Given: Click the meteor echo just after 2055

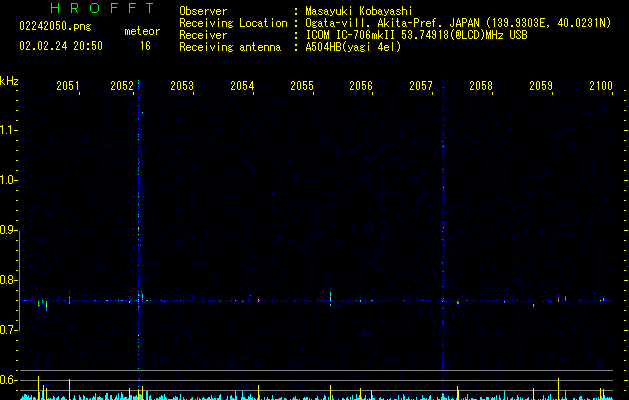Looking at the screenshot, I should click(x=331, y=298).
